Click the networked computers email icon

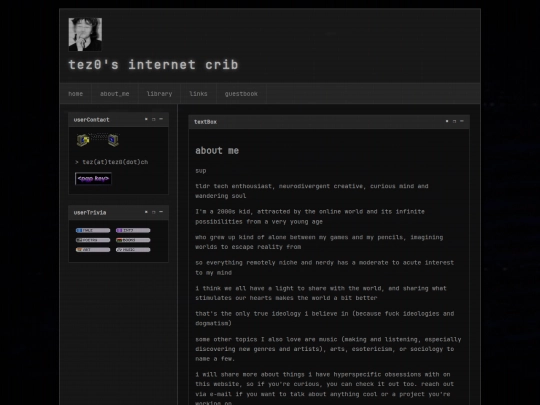(98, 140)
